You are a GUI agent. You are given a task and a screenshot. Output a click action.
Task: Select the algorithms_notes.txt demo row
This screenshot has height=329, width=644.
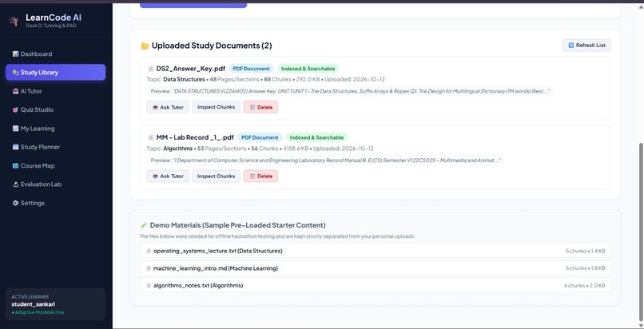(x=375, y=286)
